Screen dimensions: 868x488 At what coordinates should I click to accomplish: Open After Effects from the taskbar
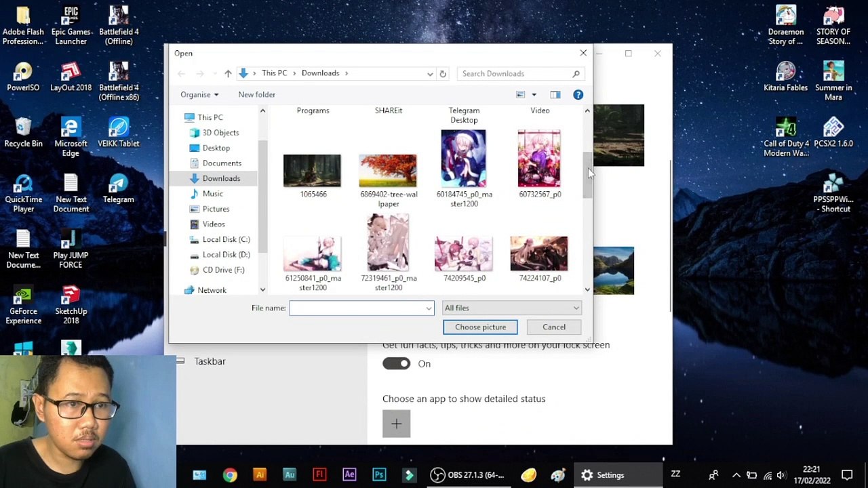[x=349, y=475]
